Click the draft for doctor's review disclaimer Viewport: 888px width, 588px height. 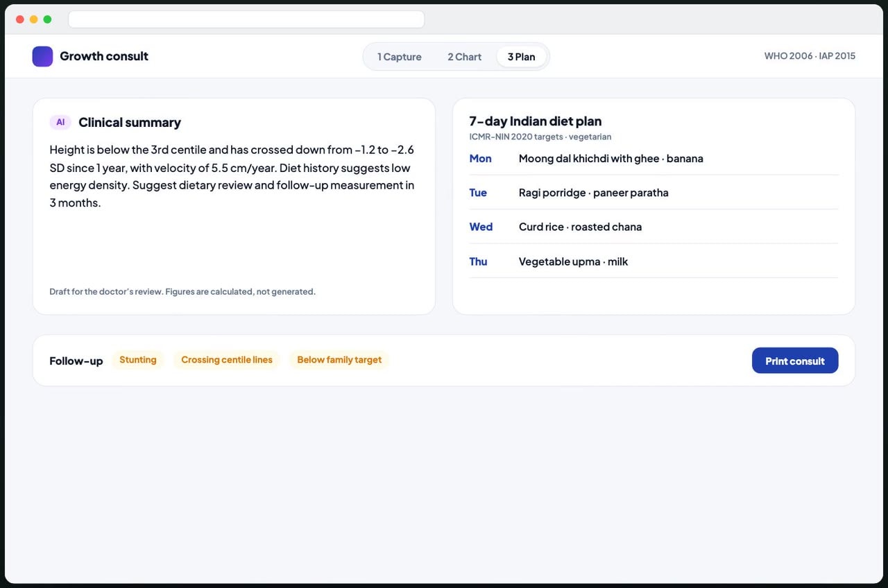[182, 292]
